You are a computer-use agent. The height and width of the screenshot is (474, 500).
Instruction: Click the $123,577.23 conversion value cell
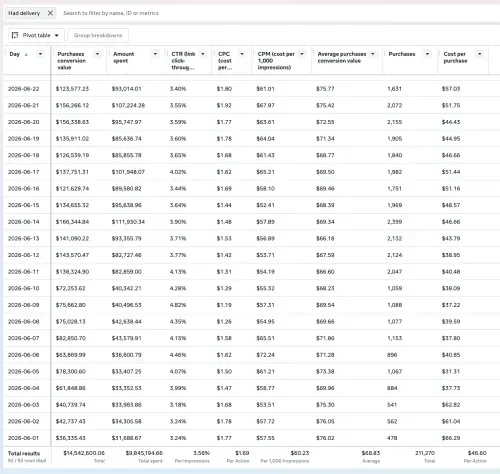72,89
